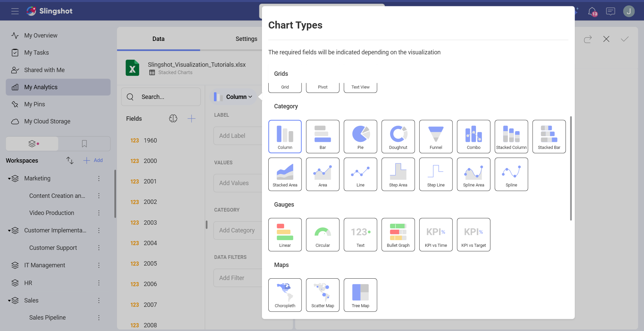Switch to the Data tab
The image size is (644, 331).
click(158, 39)
